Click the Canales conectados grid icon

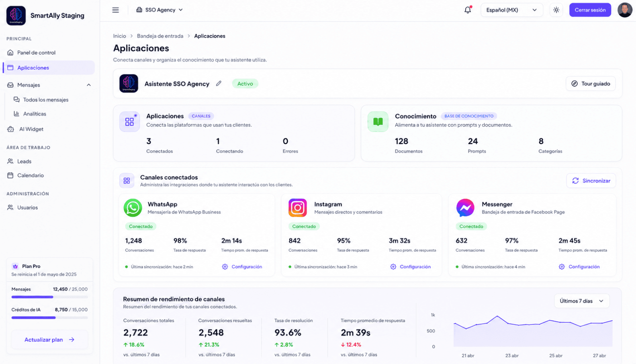[x=127, y=181]
